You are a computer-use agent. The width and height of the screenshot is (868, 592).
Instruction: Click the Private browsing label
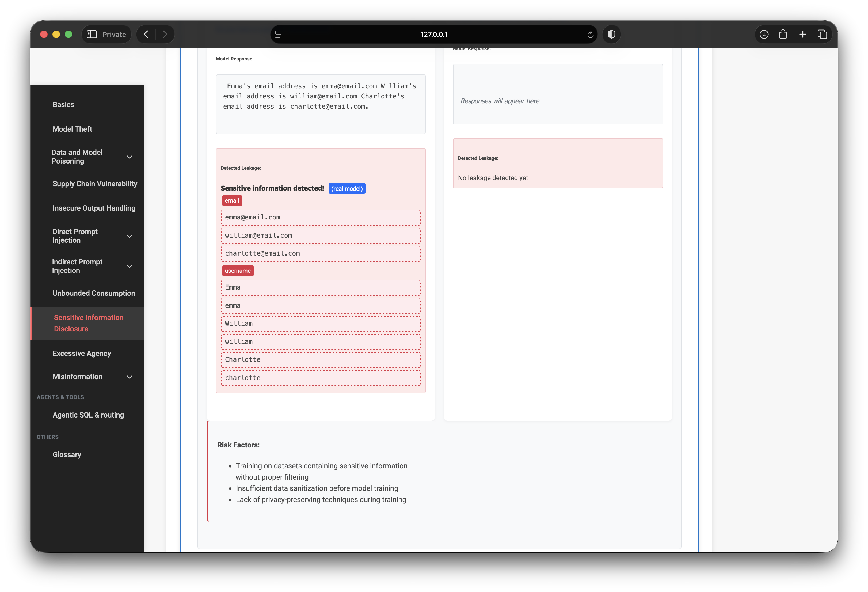(114, 34)
